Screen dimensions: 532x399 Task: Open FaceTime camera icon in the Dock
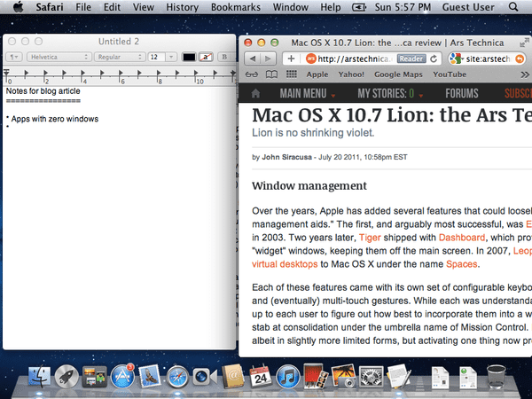point(205,377)
